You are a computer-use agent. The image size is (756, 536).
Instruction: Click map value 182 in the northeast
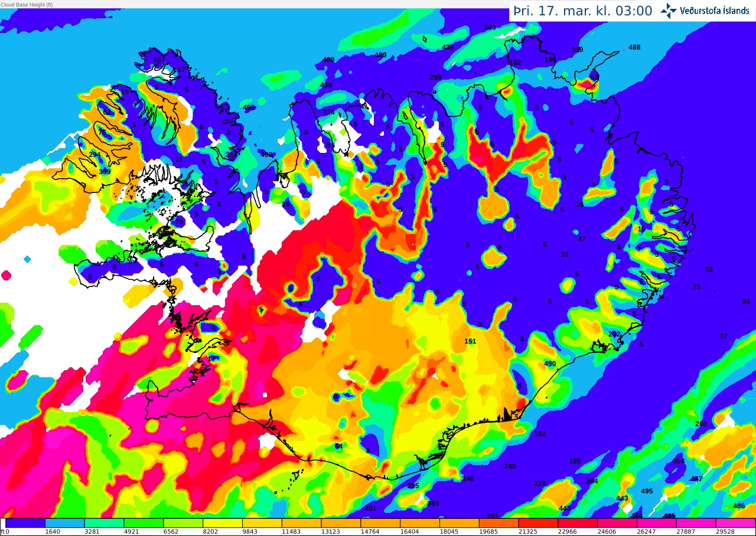pos(515,63)
